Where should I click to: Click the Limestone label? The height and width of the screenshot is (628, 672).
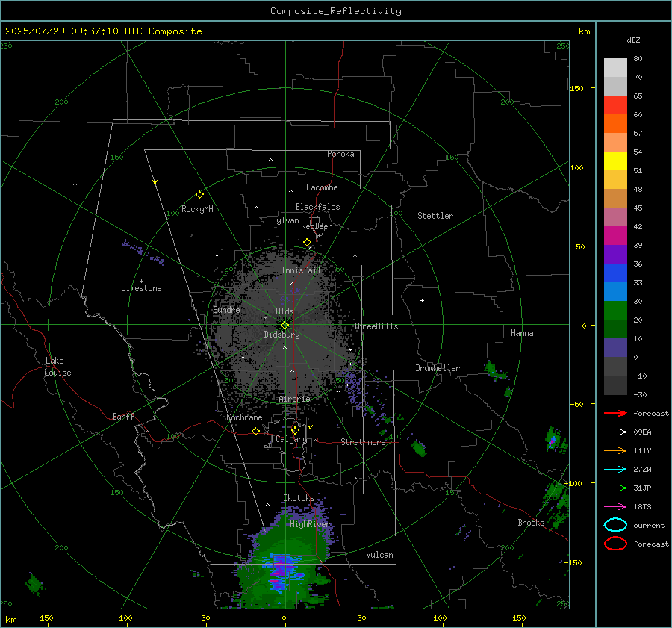141,288
